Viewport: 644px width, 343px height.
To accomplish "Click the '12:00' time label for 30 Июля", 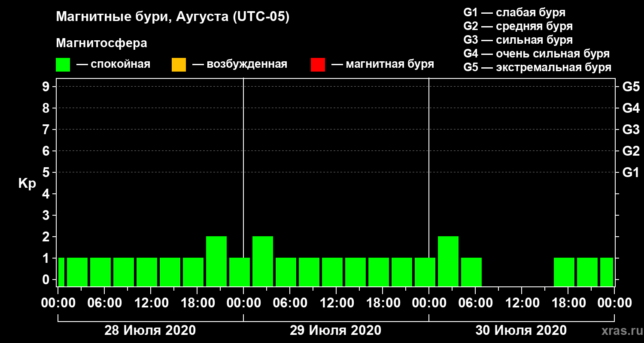I will [x=522, y=303].
